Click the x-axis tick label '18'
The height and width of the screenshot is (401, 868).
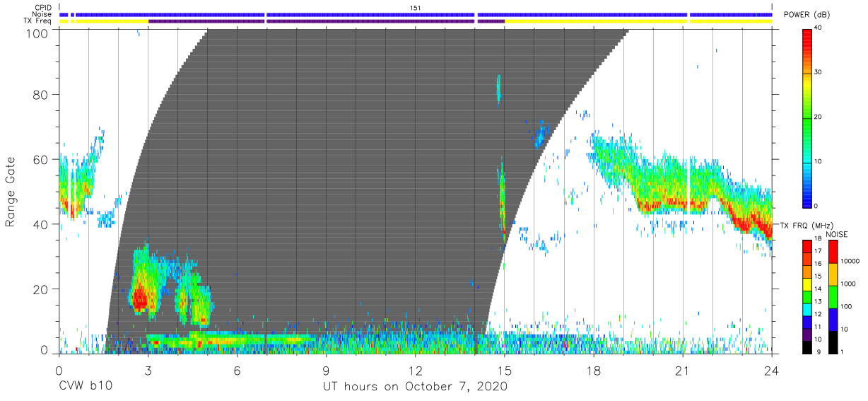pos(594,370)
